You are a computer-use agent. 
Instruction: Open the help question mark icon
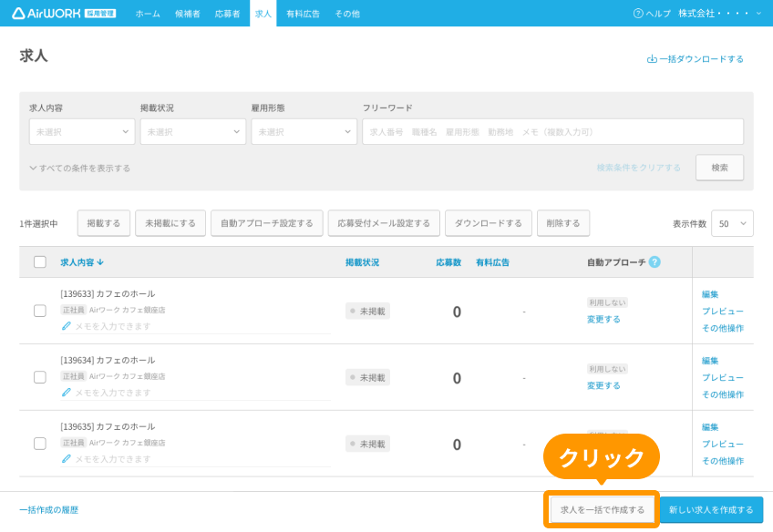(x=638, y=14)
